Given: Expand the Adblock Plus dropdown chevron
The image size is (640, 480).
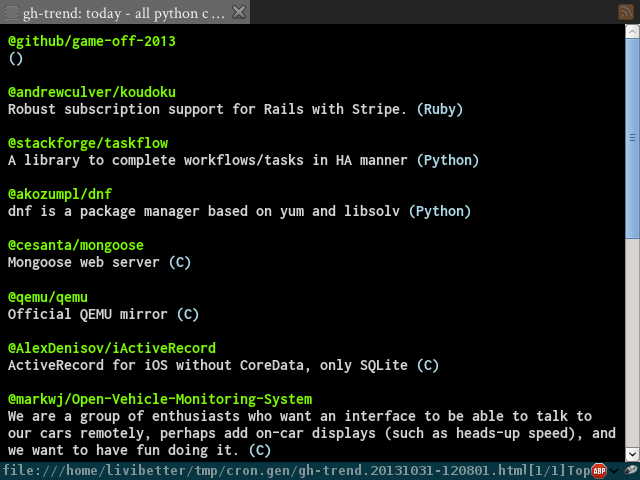Looking at the screenshot, I should [x=614, y=471].
